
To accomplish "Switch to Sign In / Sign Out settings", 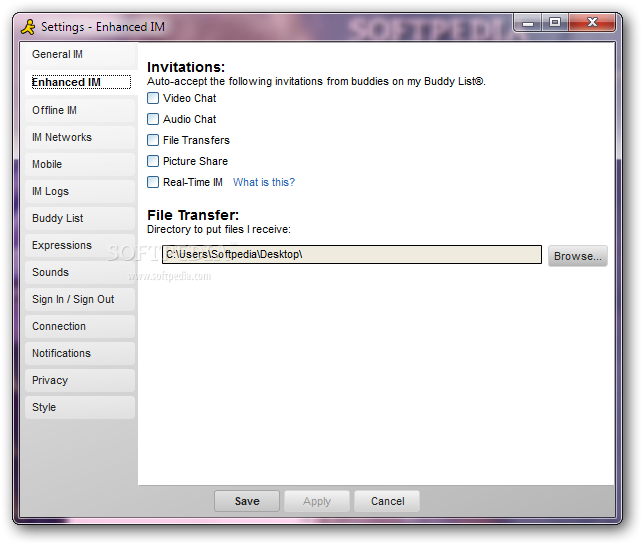I will point(80,299).
